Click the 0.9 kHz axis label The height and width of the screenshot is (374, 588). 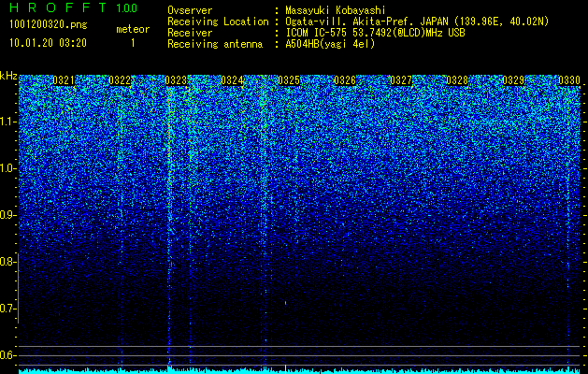tap(8, 215)
